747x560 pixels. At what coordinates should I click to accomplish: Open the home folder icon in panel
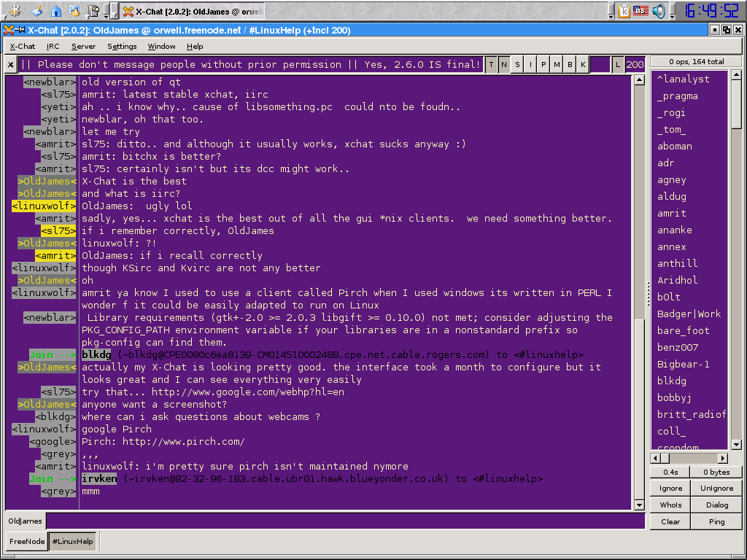(56, 10)
